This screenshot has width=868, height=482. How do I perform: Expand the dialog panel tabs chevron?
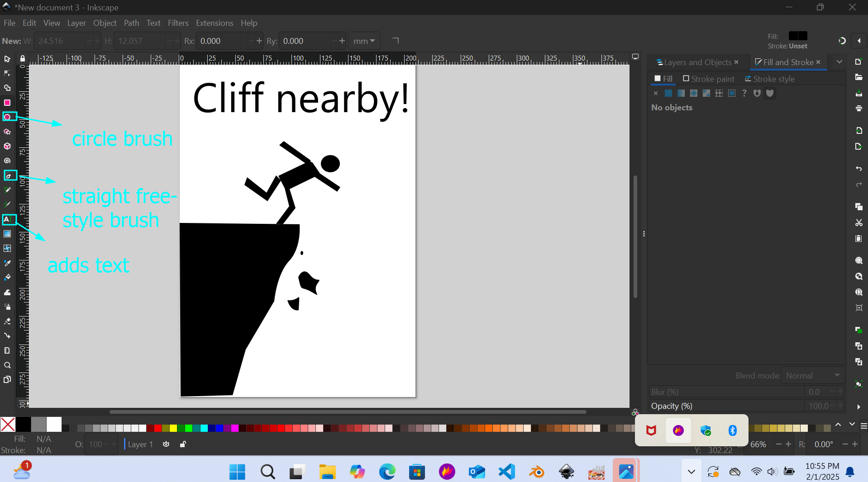(839, 62)
